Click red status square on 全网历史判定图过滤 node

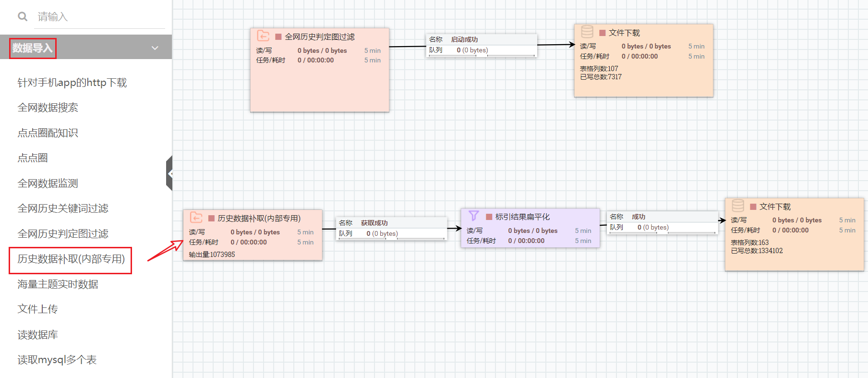(278, 37)
